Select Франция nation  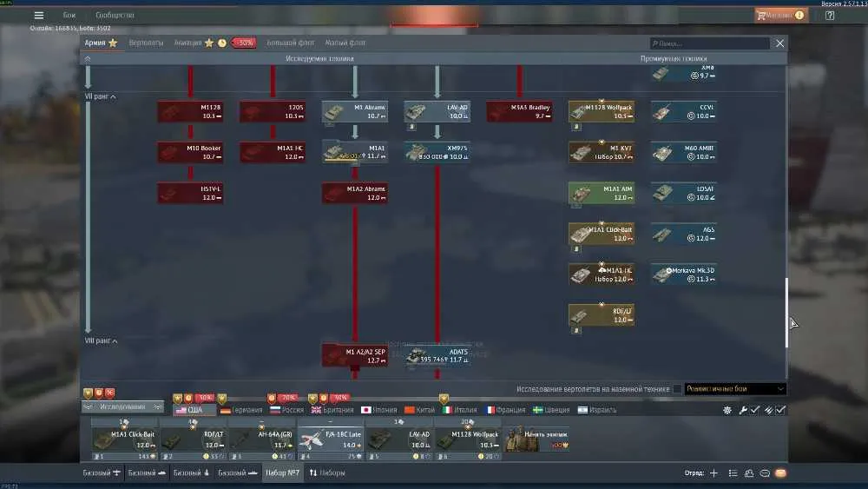[506, 410]
